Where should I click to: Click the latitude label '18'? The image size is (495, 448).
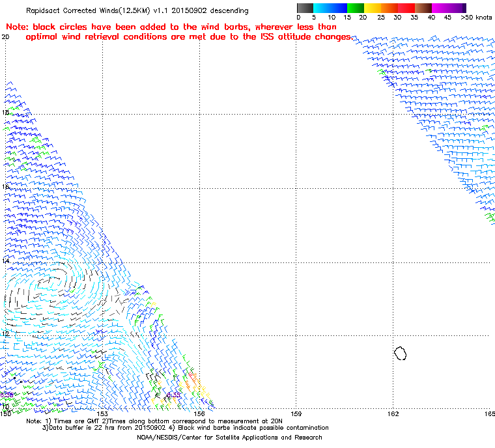pos(5,113)
